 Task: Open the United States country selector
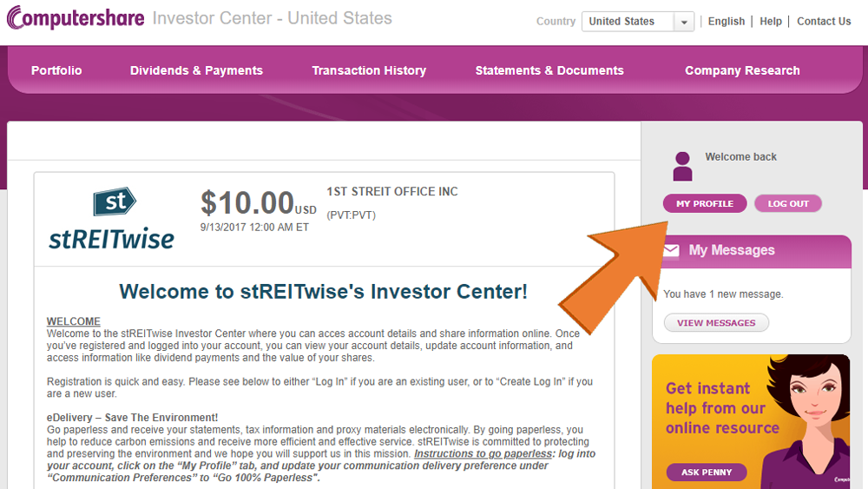(638, 22)
